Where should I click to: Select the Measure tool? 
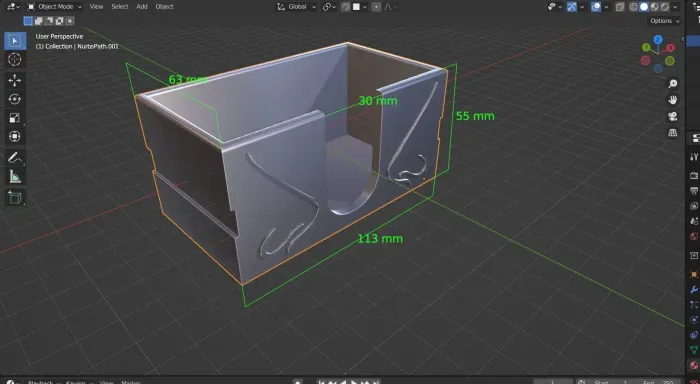[x=15, y=177]
